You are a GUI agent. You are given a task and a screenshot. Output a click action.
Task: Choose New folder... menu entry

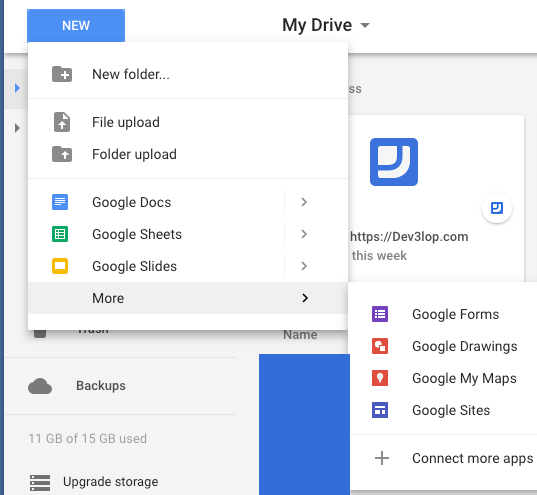pos(188,74)
